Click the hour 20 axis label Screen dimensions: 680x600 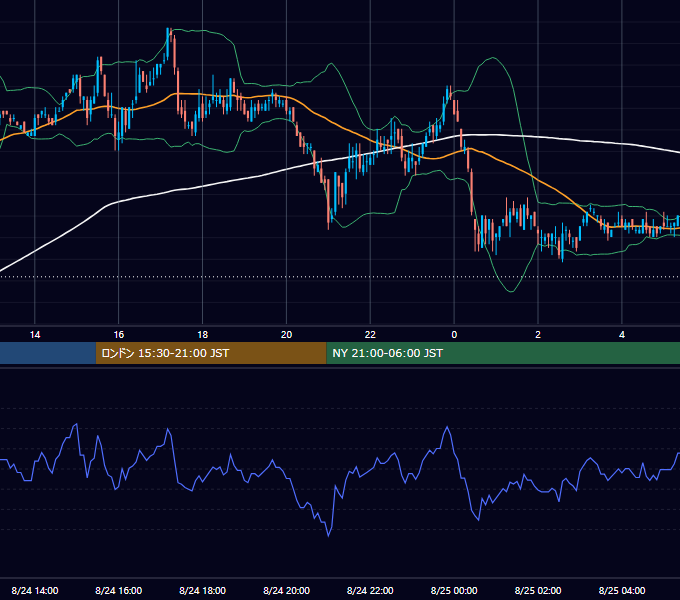click(x=286, y=335)
